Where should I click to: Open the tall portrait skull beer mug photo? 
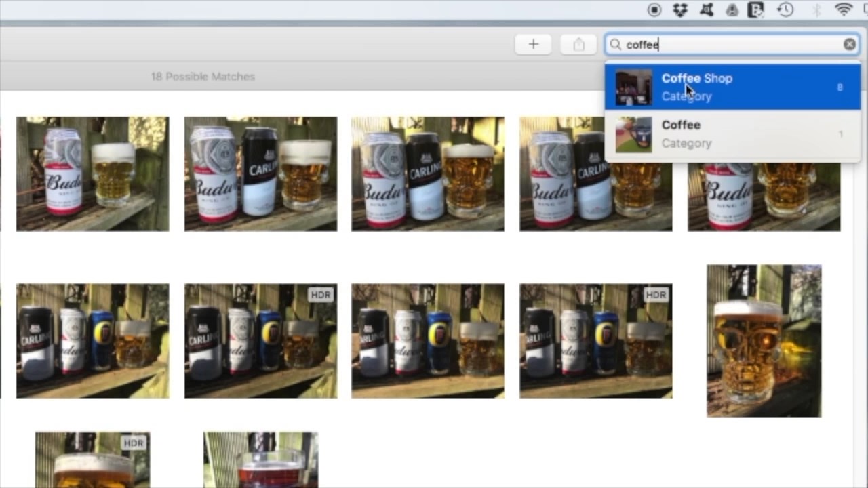pos(764,340)
